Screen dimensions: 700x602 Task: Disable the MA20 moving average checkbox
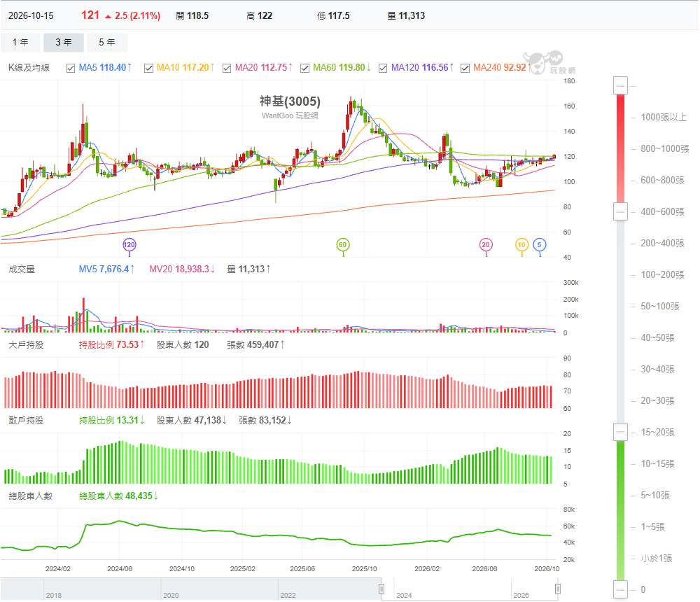point(227,68)
